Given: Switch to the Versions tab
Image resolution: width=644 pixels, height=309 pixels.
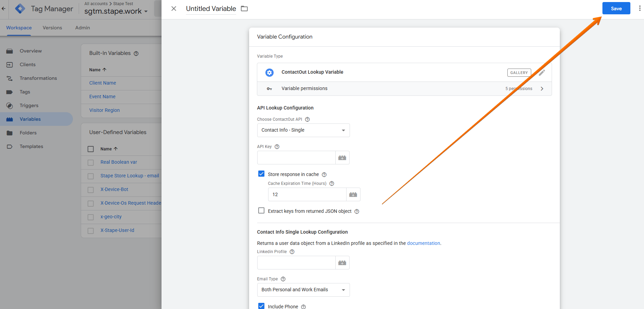Looking at the screenshot, I should point(52,28).
